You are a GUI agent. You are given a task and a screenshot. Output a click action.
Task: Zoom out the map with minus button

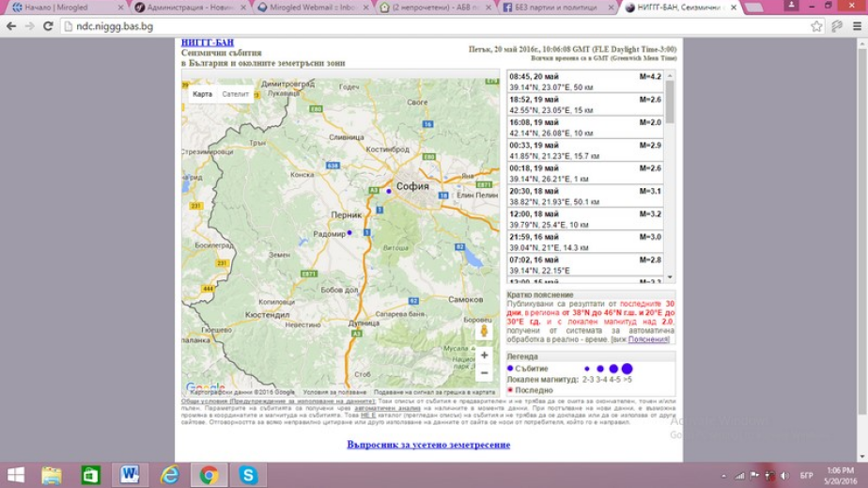[484, 373]
